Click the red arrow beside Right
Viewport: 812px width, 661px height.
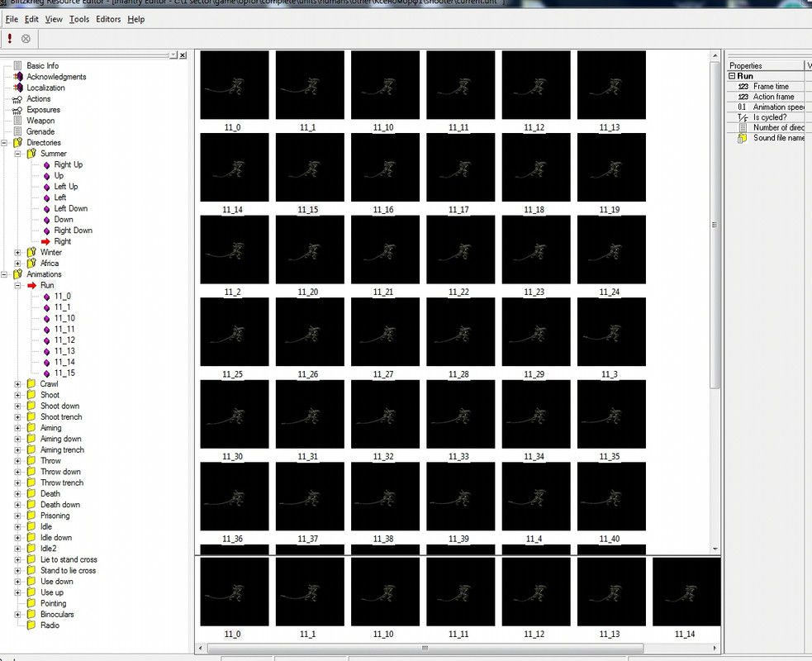point(45,241)
